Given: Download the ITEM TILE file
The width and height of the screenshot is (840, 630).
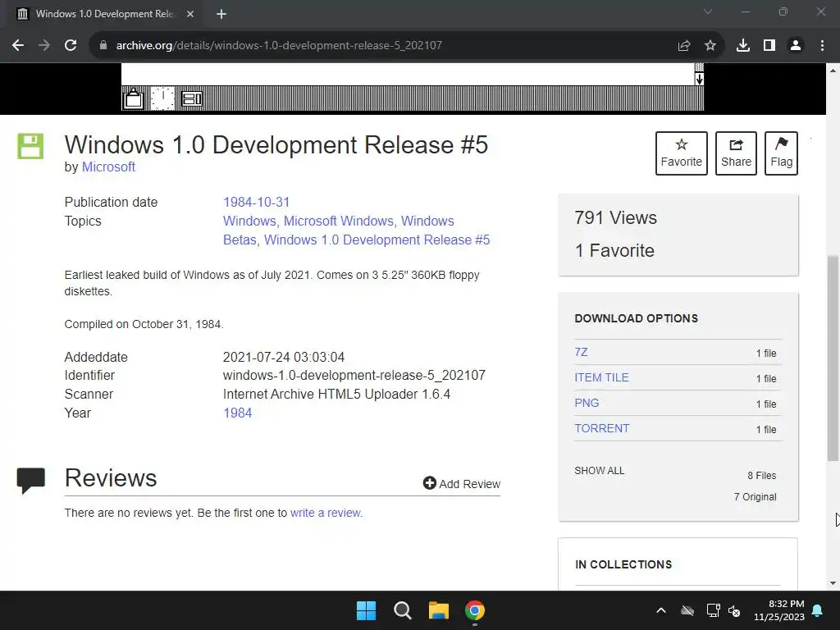Looking at the screenshot, I should pos(601,377).
